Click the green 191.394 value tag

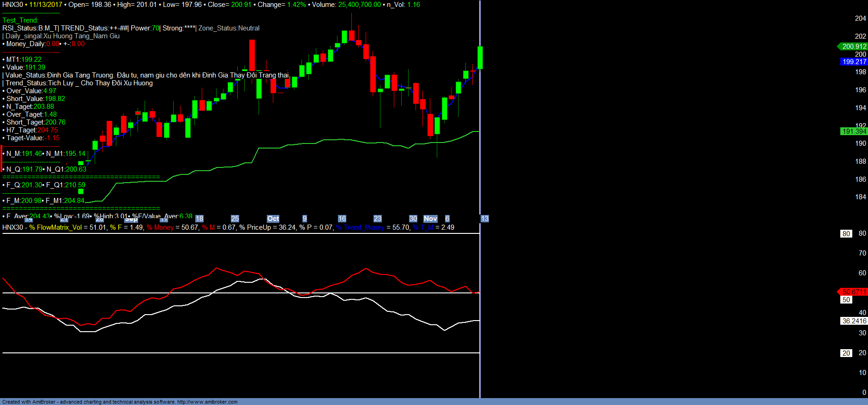point(854,131)
